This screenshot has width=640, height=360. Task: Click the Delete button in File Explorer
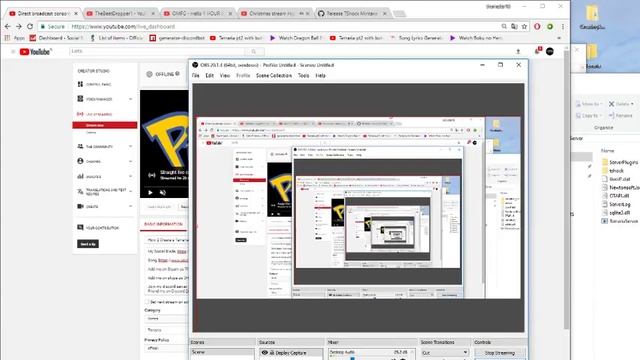tap(621, 104)
